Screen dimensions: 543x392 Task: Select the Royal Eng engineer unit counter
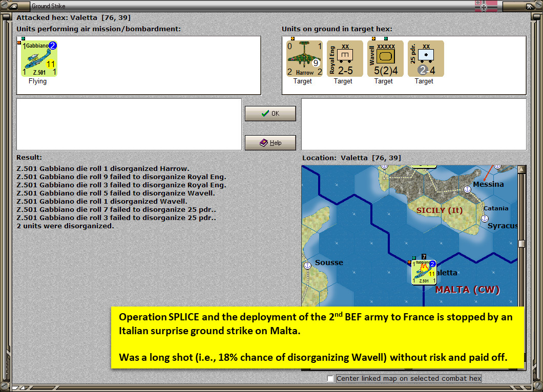pos(345,58)
